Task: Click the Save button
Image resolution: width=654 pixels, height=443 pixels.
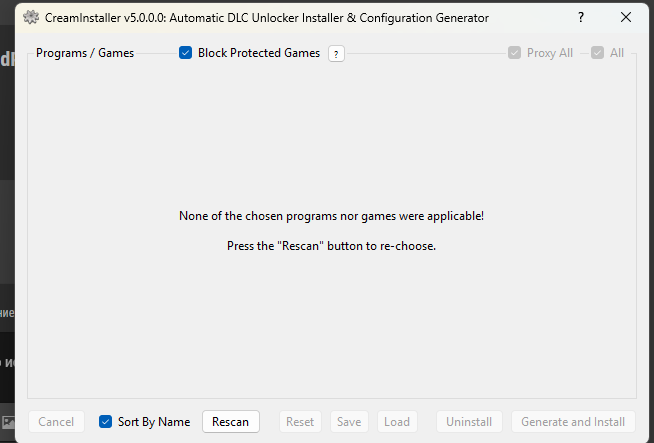Action: 349,422
